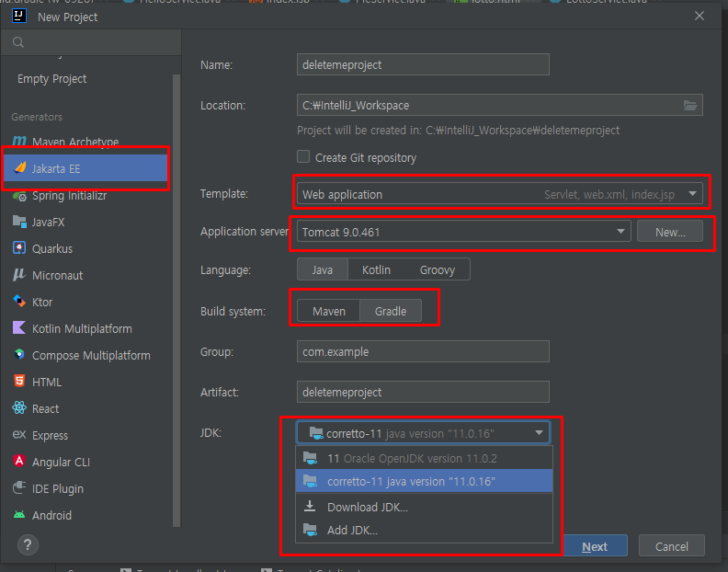Screen dimensions: 728x572
Task: Cancel the New Project dialog
Action: click(671, 546)
